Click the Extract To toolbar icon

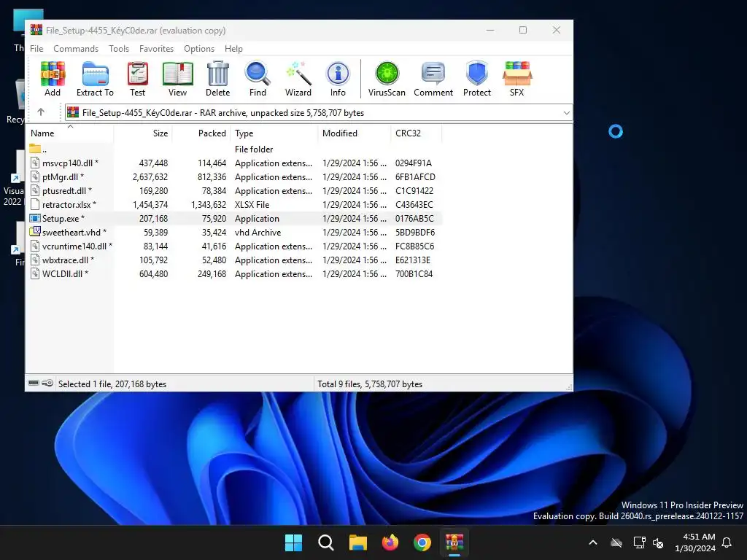[x=95, y=79]
